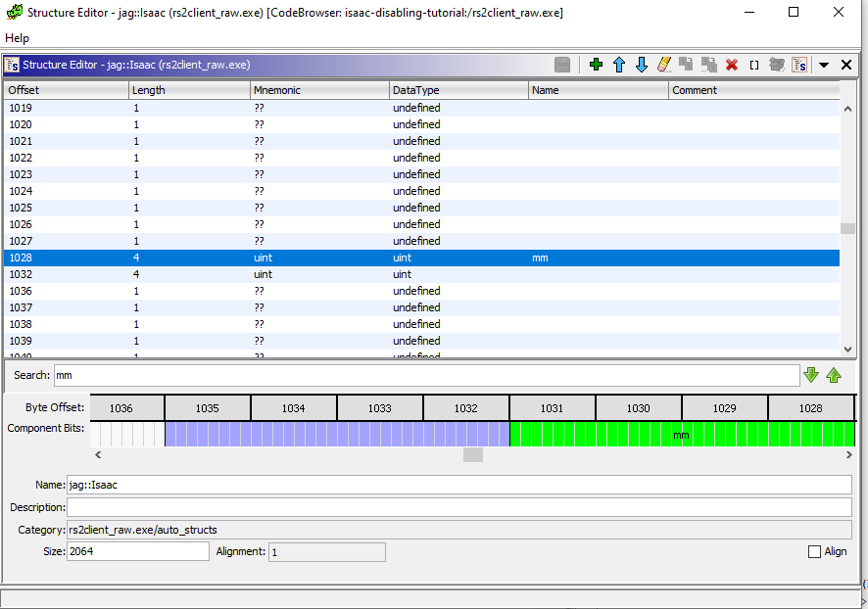Image resolution: width=868 pixels, height=609 pixels.
Task: Delete selected component with red X
Action: pyautogui.click(x=732, y=65)
